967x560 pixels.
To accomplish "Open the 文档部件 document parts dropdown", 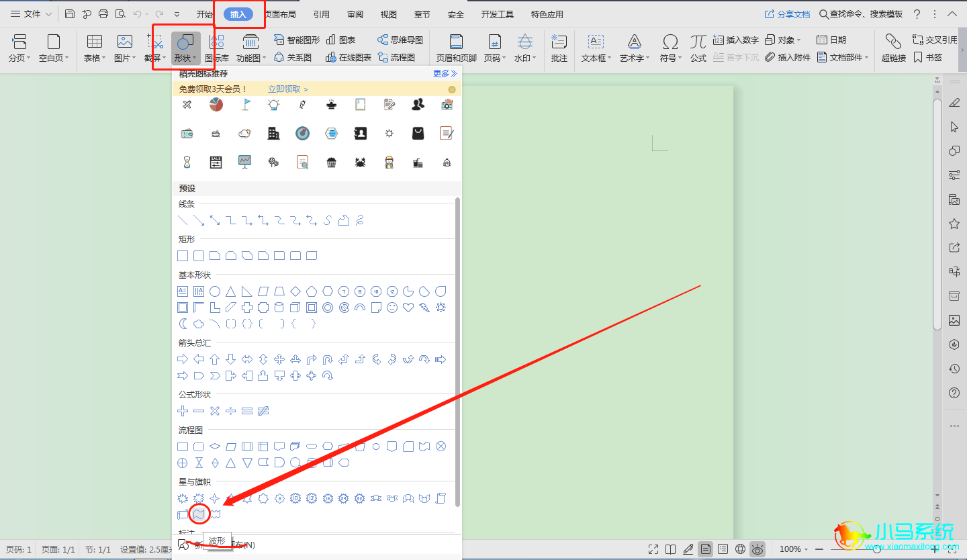I will click(x=843, y=58).
